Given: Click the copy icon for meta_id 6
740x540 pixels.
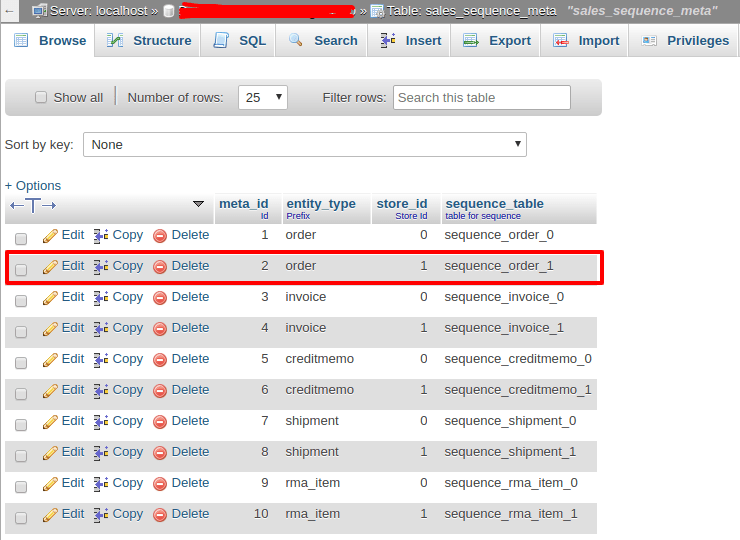Looking at the screenshot, I should pos(101,391).
